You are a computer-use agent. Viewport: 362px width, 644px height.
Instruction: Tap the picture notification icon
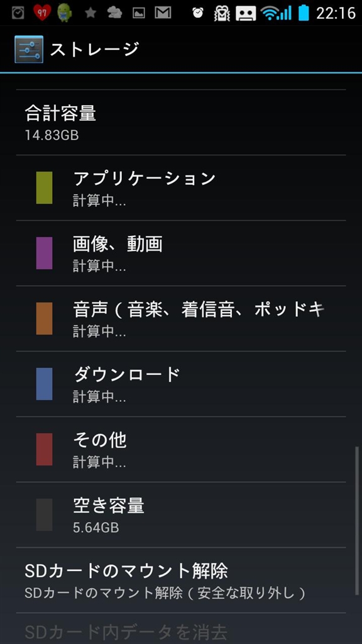(139, 13)
